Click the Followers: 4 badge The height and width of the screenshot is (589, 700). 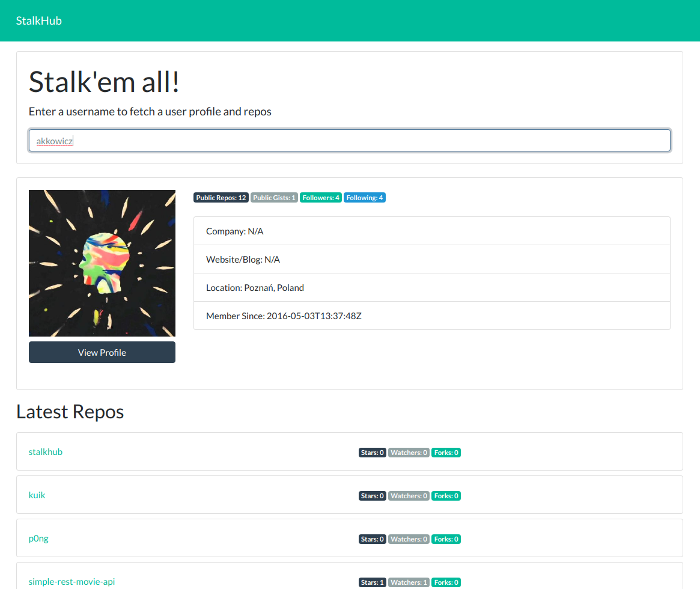[320, 198]
